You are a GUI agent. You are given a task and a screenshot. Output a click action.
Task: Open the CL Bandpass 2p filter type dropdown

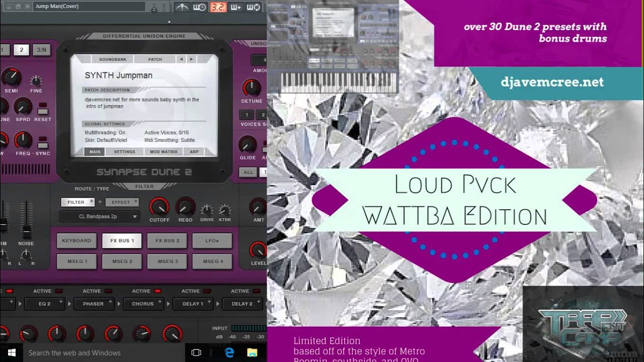coord(99,217)
